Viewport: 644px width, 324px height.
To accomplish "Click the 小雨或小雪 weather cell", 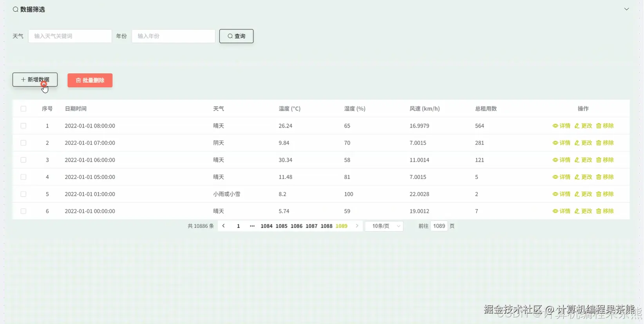I will click(x=227, y=194).
